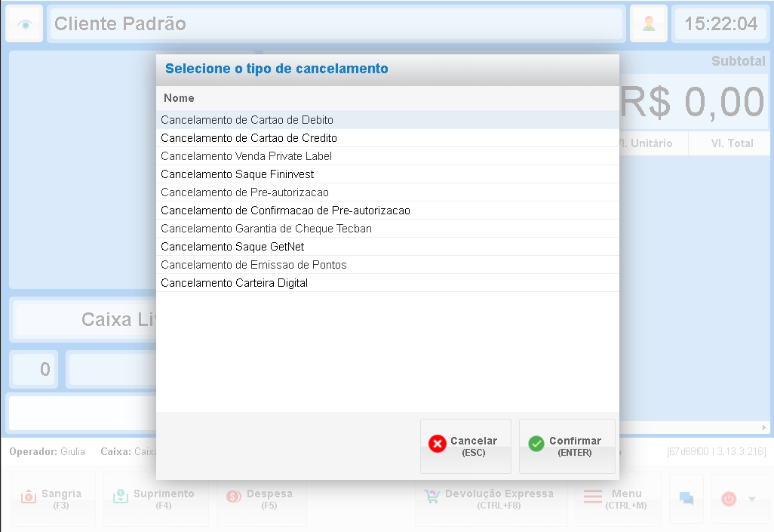Image resolution: width=774 pixels, height=532 pixels.
Task: Select Cancelamento de Emissao de Pontos
Action: click(x=388, y=265)
